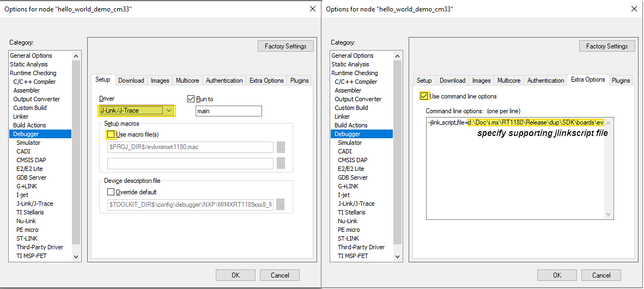
Task: Switch to Download tab in left dialog
Action: (x=131, y=81)
